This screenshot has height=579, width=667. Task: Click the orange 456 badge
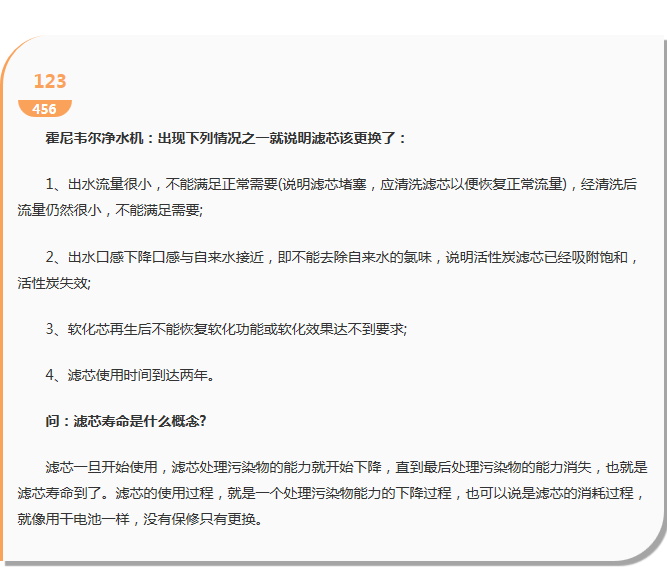point(44,109)
